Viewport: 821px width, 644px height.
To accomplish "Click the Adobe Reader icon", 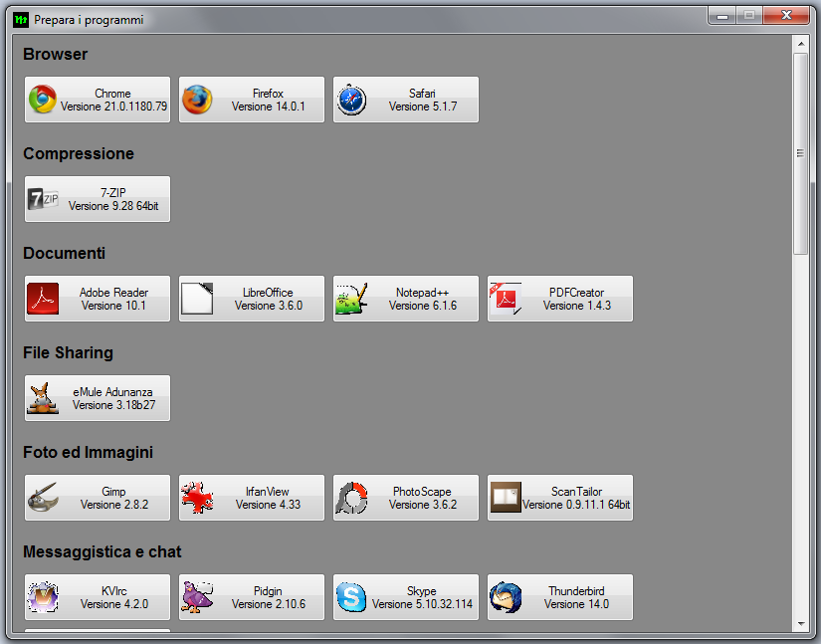I will [x=43, y=299].
